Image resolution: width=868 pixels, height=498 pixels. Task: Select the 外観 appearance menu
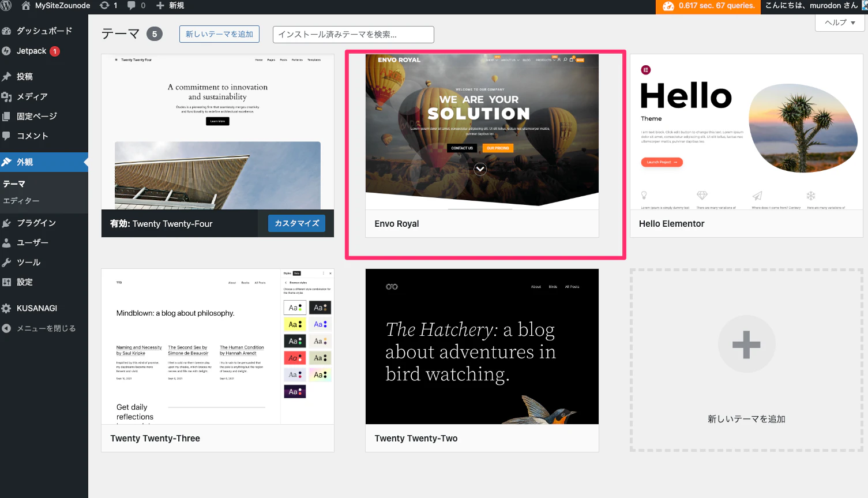coord(44,162)
